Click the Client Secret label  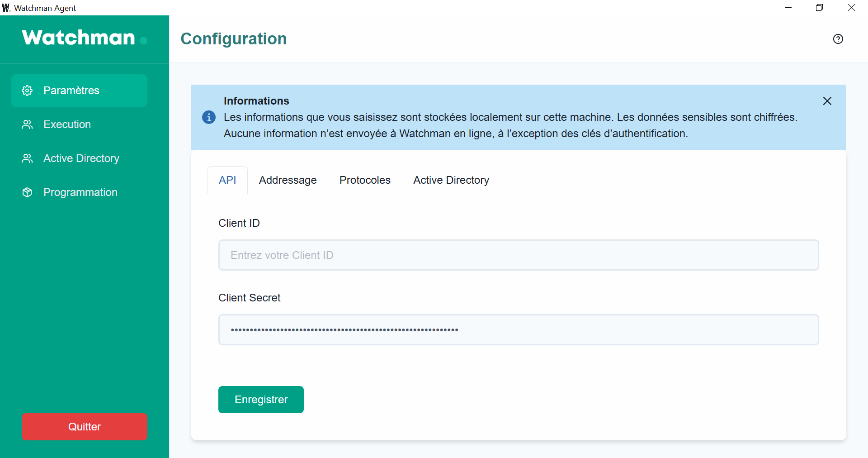pyautogui.click(x=250, y=298)
